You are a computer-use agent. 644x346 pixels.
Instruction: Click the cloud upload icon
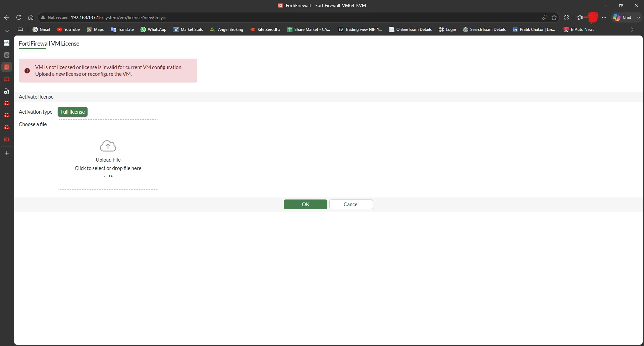pyautogui.click(x=108, y=146)
